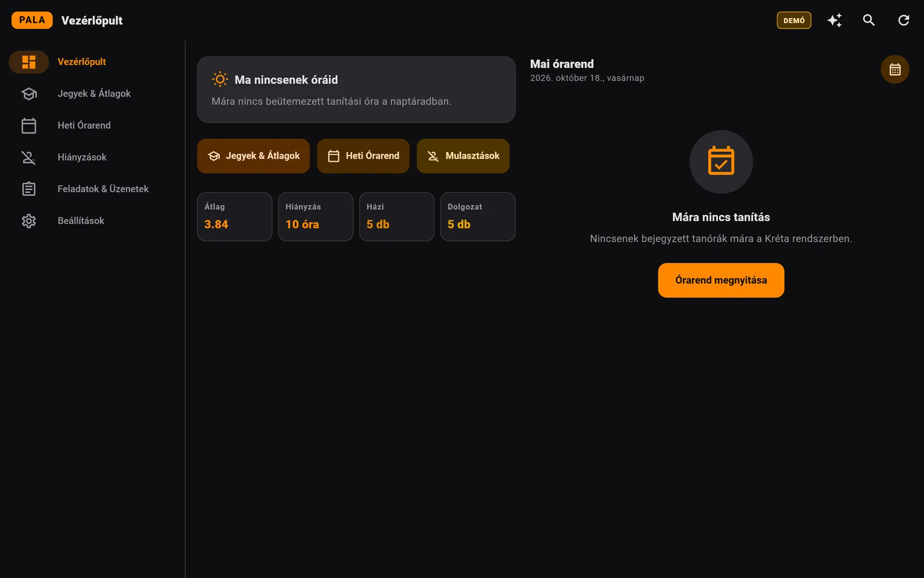This screenshot has height=578, width=924.
Task: Click the 'Ma nincsenek óráid' heading
Action: coord(286,80)
